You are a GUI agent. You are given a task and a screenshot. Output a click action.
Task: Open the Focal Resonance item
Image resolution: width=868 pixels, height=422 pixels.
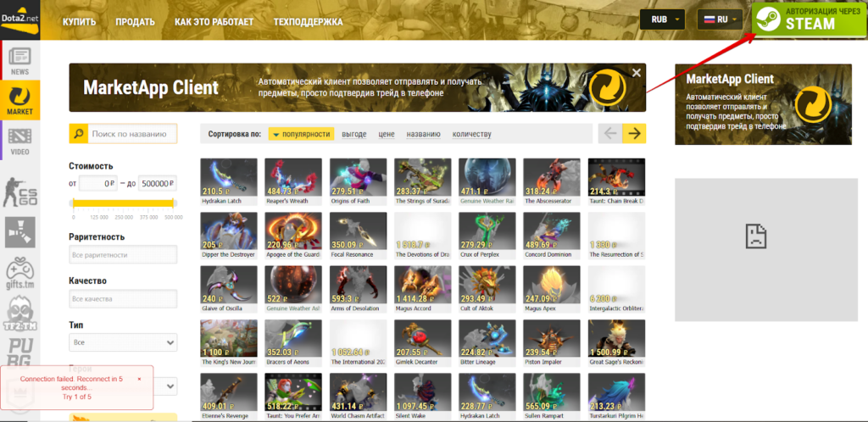tap(359, 236)
